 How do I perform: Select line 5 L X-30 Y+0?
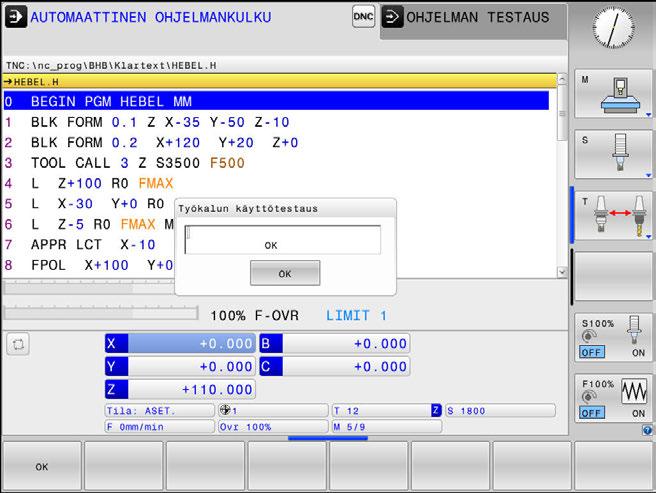pyautogui.click(x=89, y=204)
